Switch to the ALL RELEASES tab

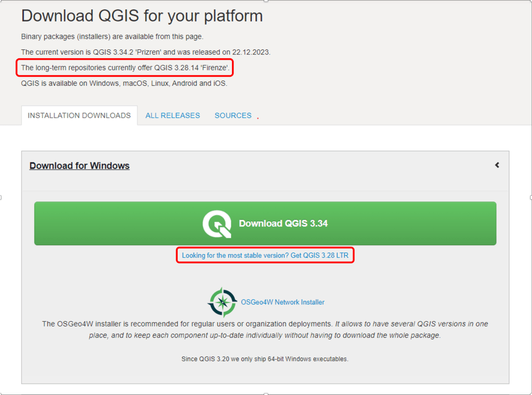pos(172,115)
